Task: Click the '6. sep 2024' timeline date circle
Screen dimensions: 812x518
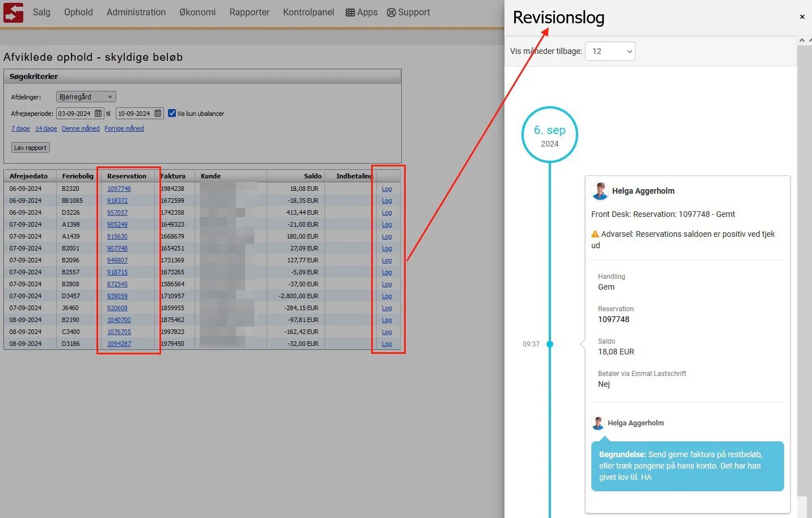Action: 549,135
